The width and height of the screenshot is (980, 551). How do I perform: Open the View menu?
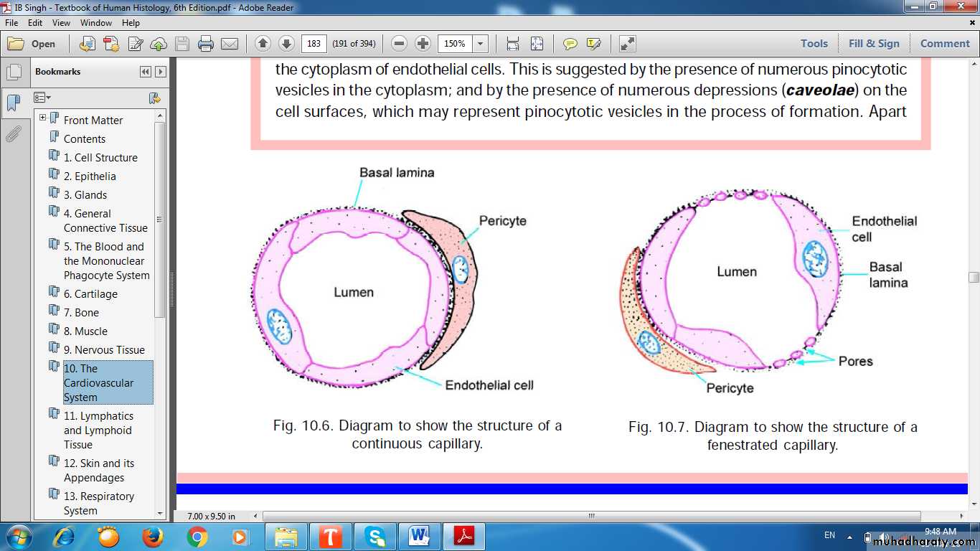(61, 23)
